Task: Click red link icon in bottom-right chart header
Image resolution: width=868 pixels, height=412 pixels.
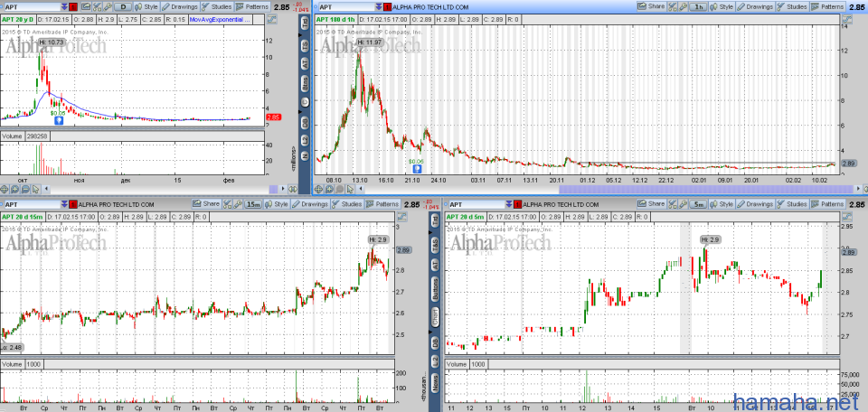Action: pyautogui.click(x=517, y=204)
